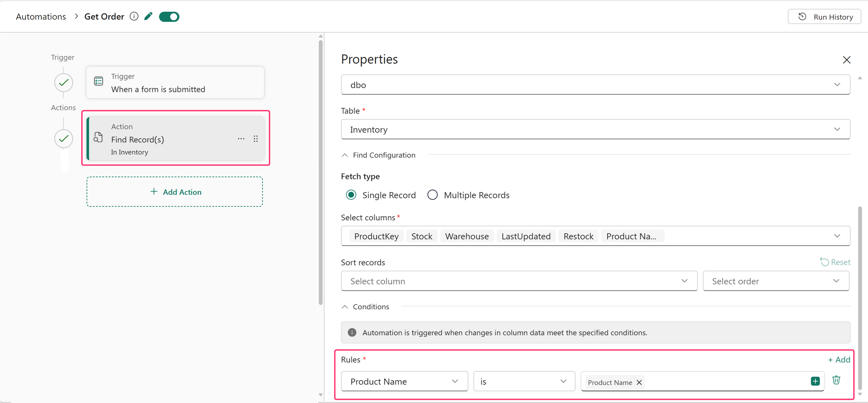The image size is (868, 403).
Task: Go to Automations breadcrumb
Action: (x=41, y=17)
